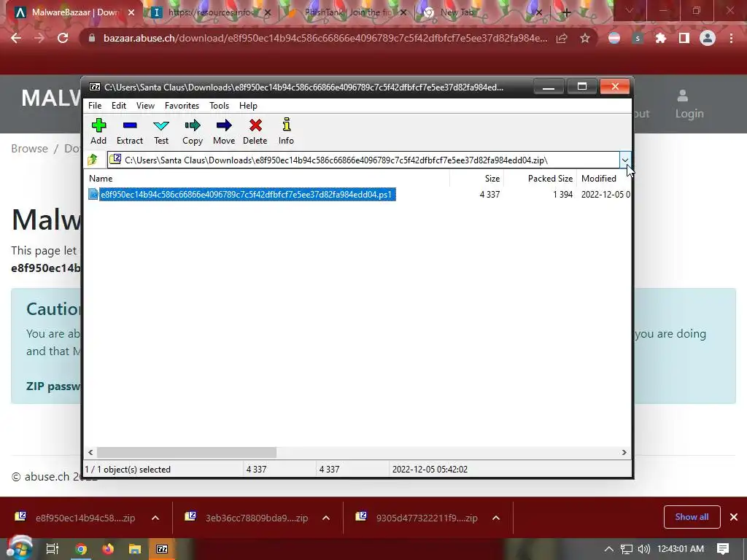Click Show all downloads button
The width and height of the screenshot is (747, 560).
click(692, 517)
